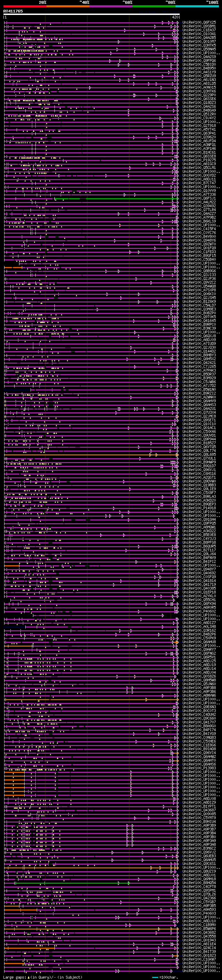Open UniRef100_A5YT41 hit

tap(199, 129)
